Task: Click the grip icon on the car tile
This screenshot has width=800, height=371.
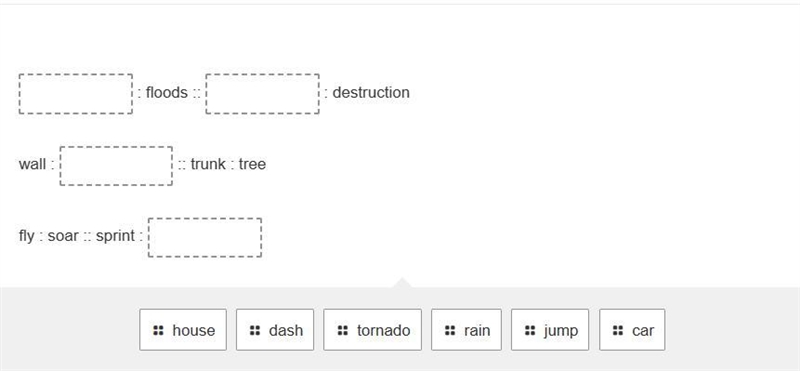Action: (618, 330)
